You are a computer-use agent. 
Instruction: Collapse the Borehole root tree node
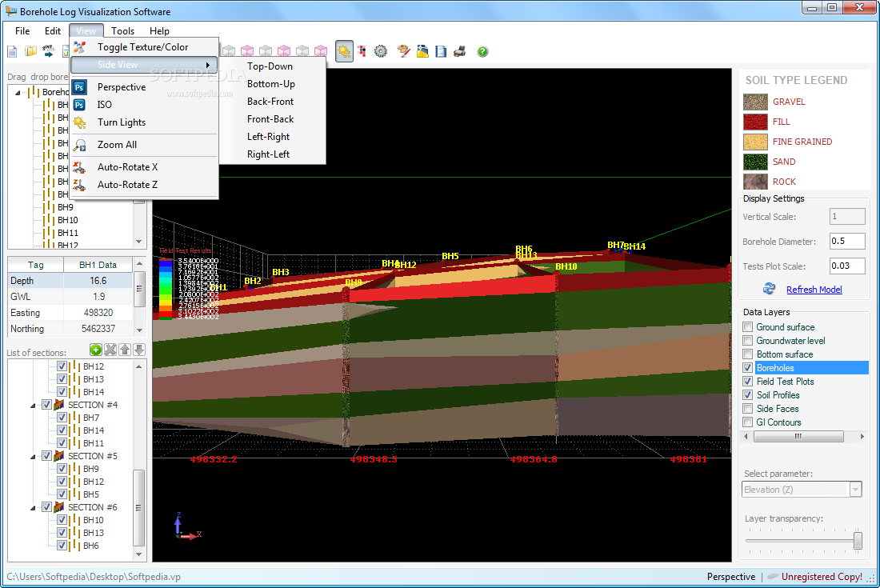(x=18, y=93)
